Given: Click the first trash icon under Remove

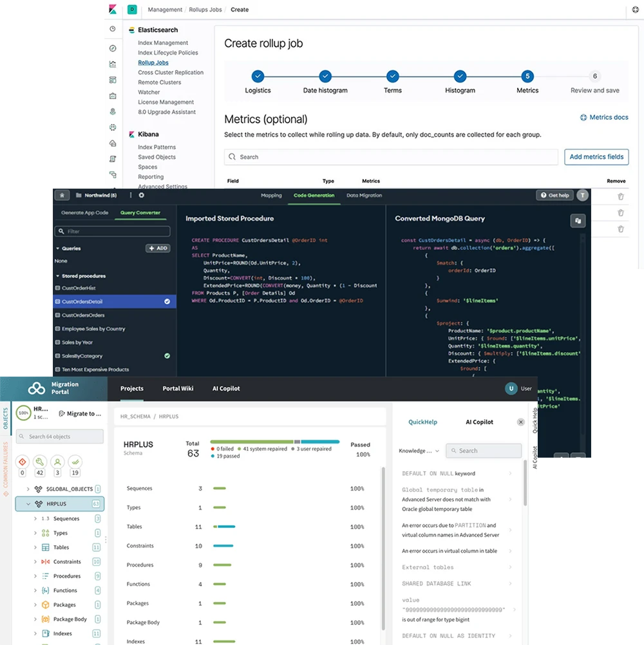Looking at the screenshot, I should [x=621, y=196].
